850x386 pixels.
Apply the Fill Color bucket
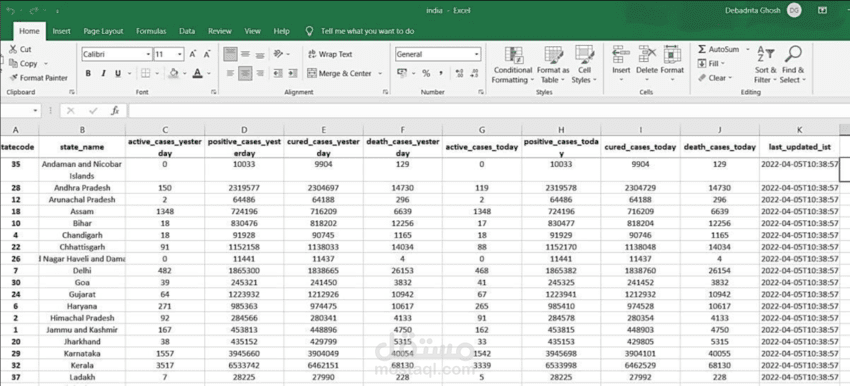click(x=173, y=73)
